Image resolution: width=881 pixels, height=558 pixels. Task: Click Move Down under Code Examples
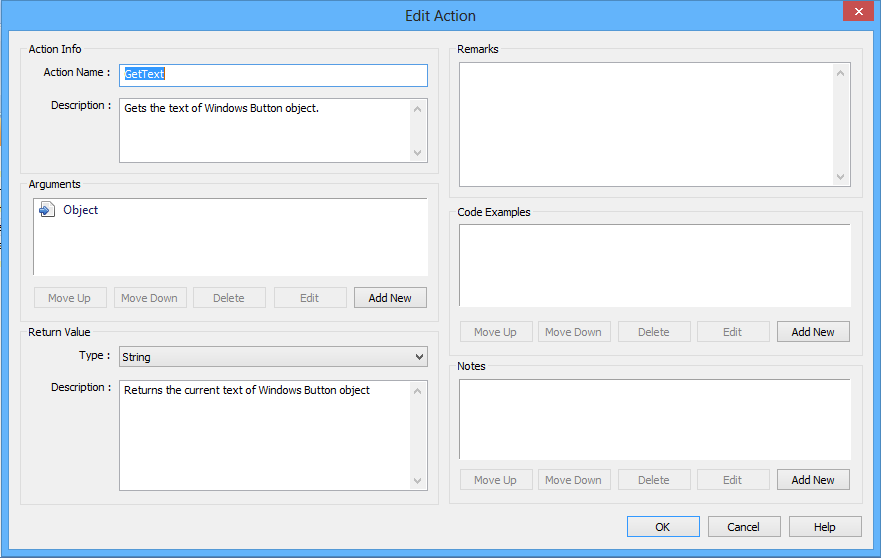pos(574,332)
